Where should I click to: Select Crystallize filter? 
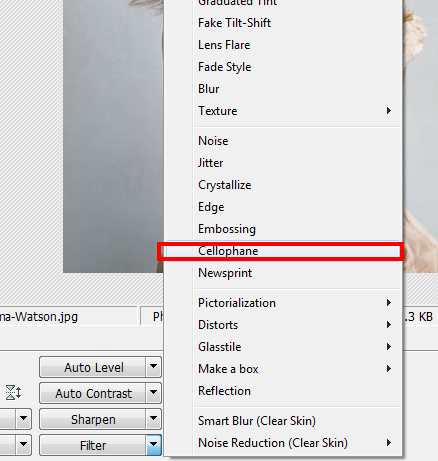pyautogui.click(x=283, y=185)
